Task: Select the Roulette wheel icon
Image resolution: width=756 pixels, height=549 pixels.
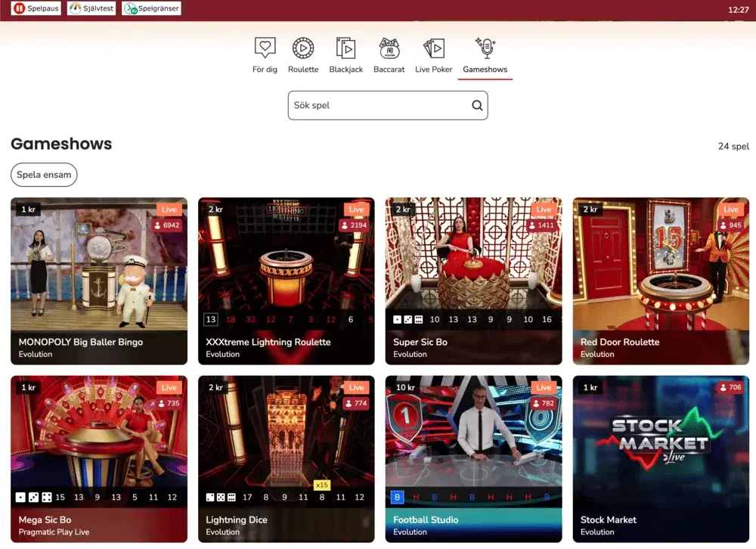Action: [x=303, y=48]
